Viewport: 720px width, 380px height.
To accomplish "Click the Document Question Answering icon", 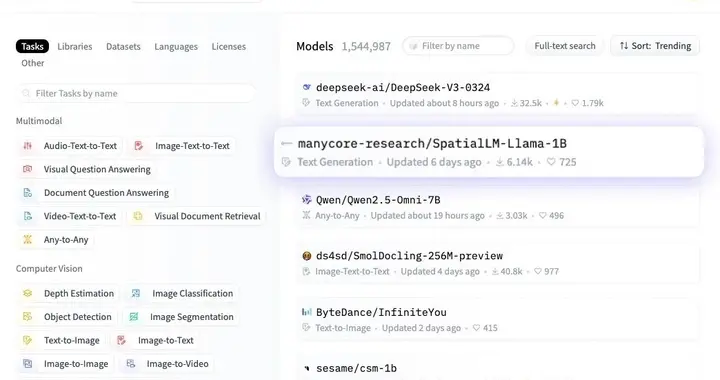I will (28, 193).
